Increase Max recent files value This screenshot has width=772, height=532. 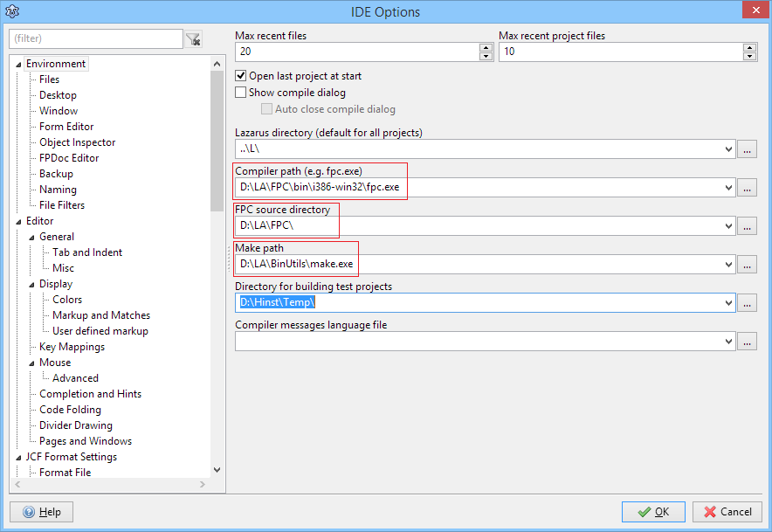pos(486,47)
